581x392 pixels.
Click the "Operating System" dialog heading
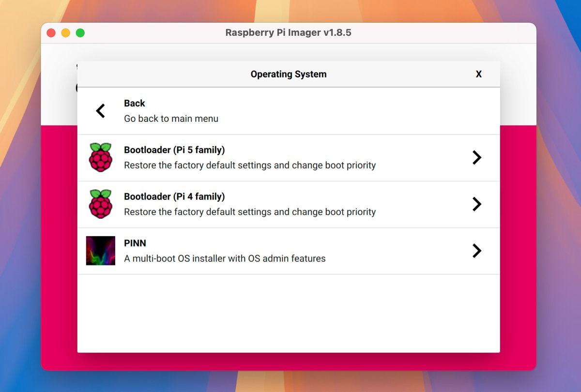pos(289,74)
